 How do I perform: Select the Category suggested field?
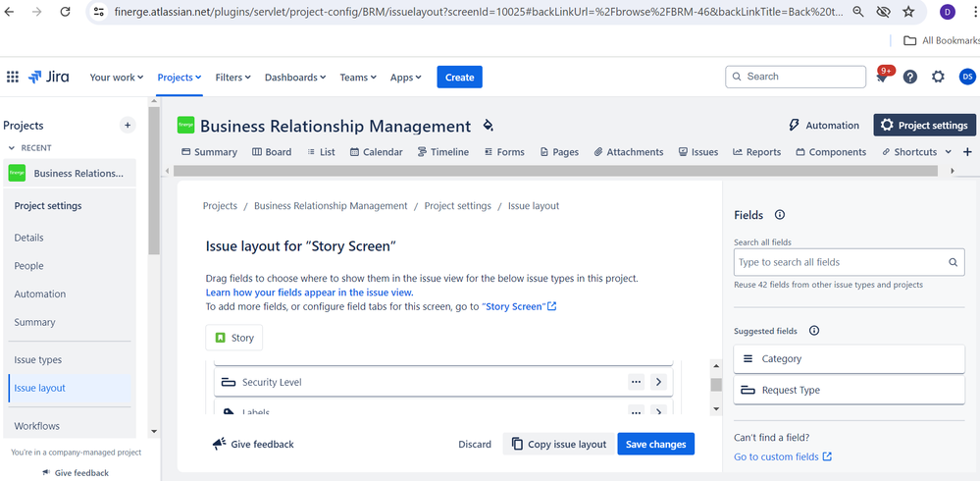[849, 358]
